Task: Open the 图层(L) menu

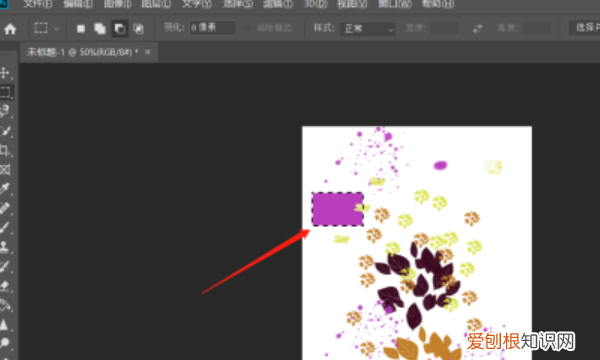Action: 156,4
